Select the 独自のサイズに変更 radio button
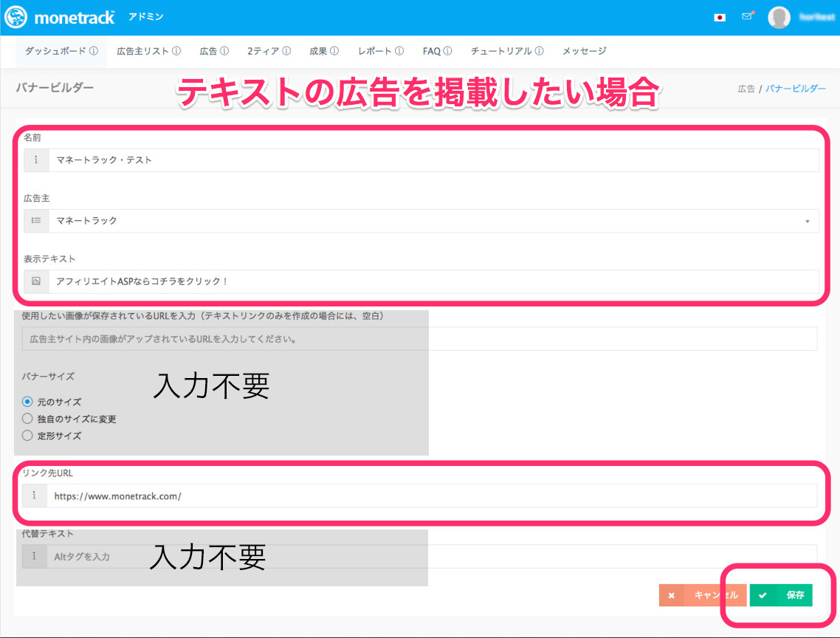The width and height of the screenshot is (840, 638). click(27, 418)
